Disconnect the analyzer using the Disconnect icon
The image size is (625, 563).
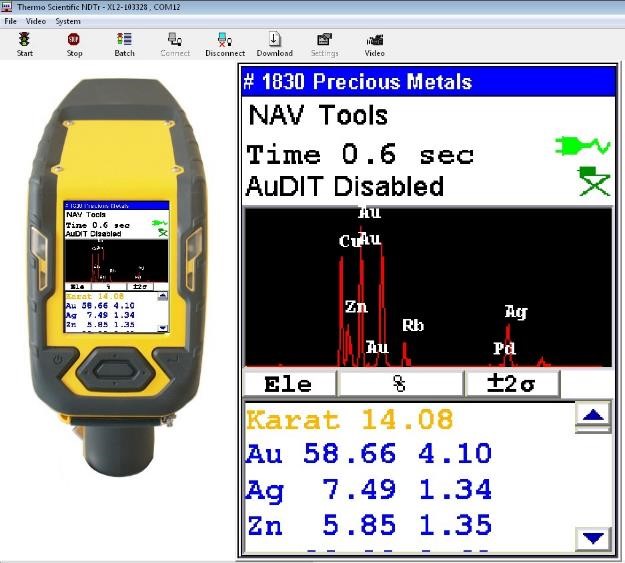click(x=225, y=44)
